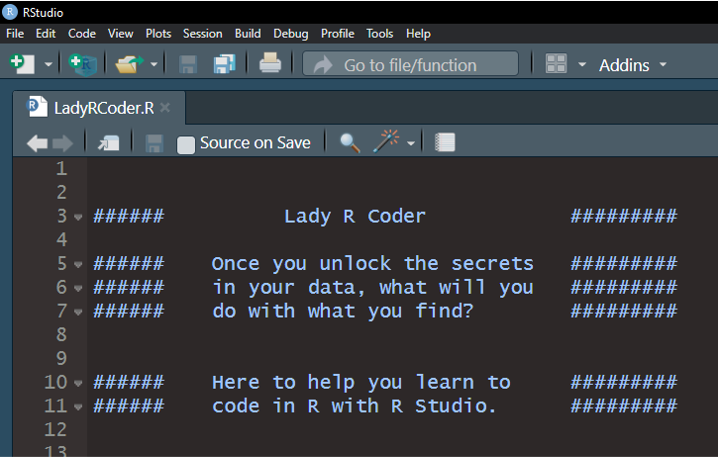The height and width of the screenshot is (457, 718).
Task: Click the Open File folder icon
Action: coord(129,64)
